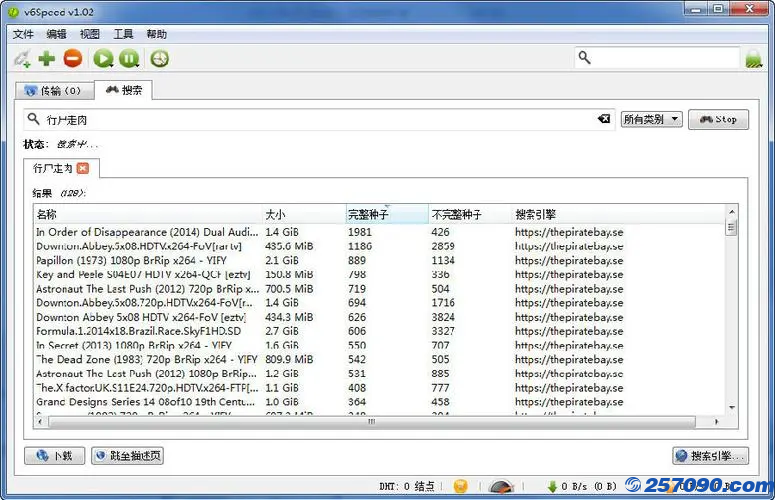Viewport: 775px width, 500px height.
Task: Click the vertical scrollbar up arrow
Action: pos(732,211)
